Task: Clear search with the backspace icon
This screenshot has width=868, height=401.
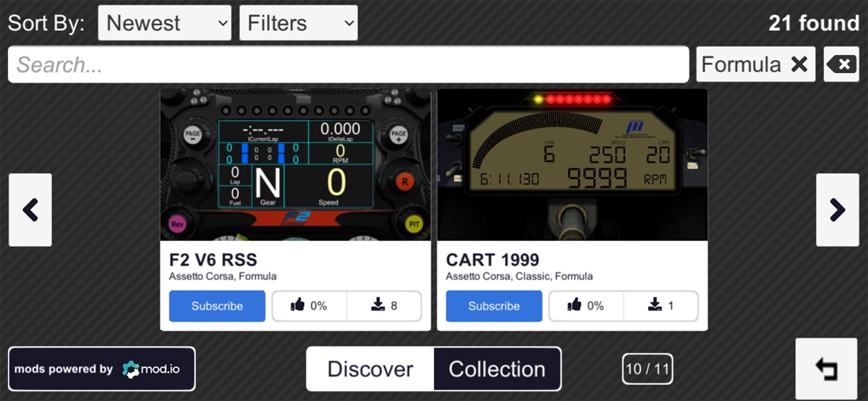Action: (841, 64)
